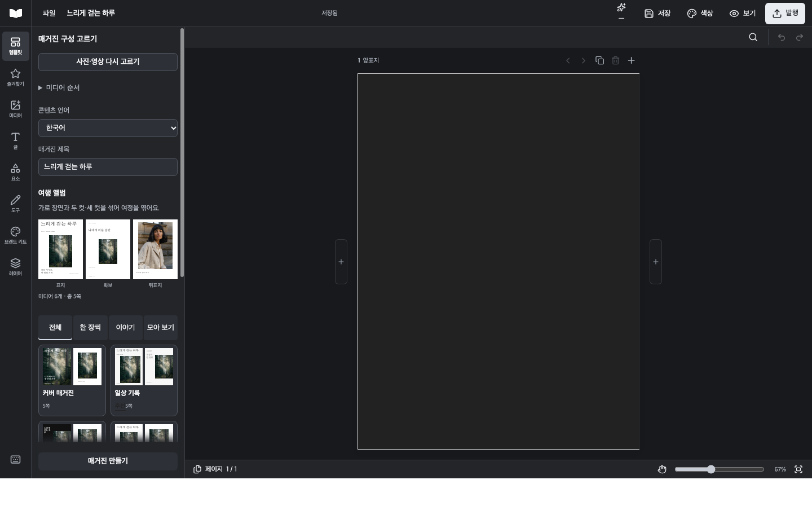Viewport: 812px width, 515px height.
Task: Select the 글 text tool
Action: pos(15,141)
